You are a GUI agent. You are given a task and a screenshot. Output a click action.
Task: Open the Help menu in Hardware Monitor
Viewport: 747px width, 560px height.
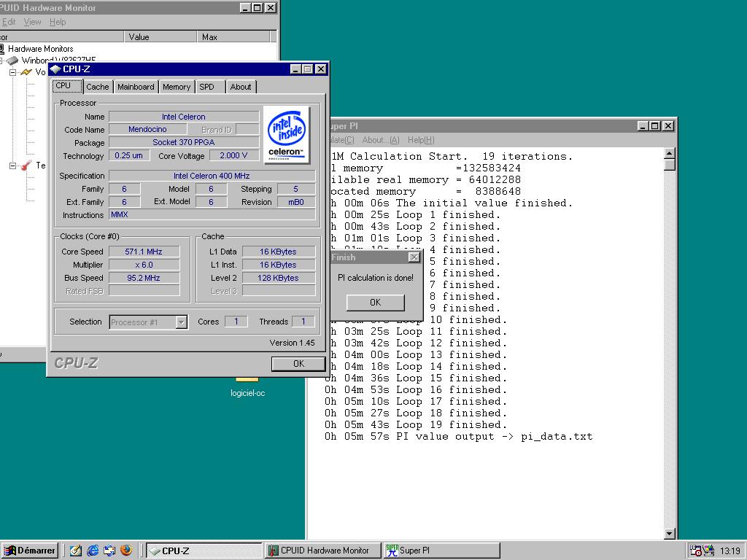point(58,22)
